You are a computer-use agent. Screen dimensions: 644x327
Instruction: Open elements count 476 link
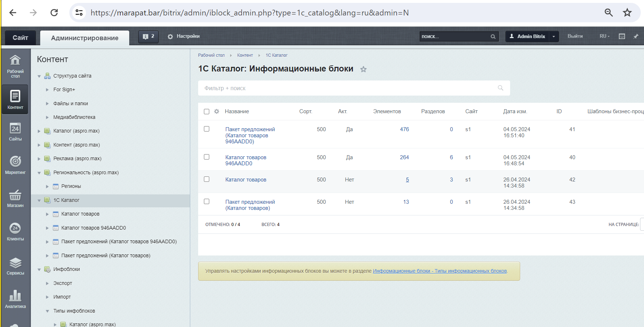[404, 129]
